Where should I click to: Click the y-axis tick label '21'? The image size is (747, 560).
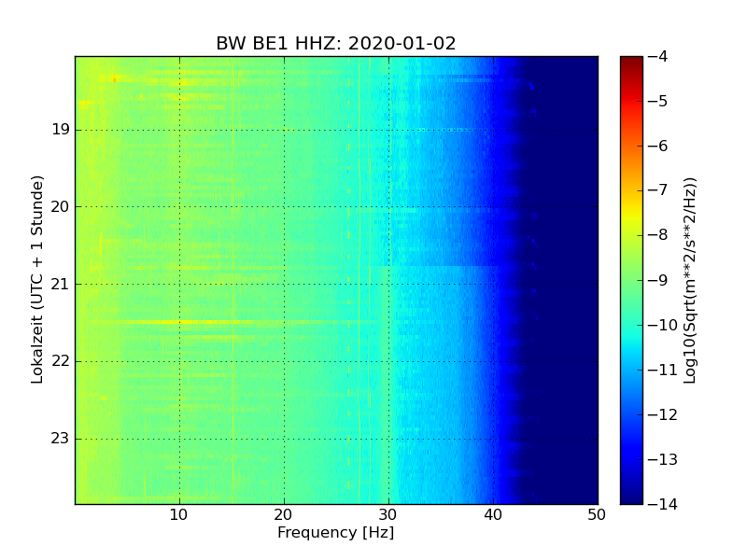pos(61,285)
